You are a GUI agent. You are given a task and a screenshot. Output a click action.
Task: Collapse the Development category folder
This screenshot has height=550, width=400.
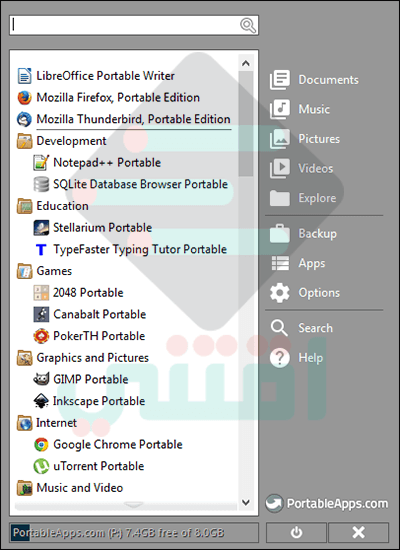pyautogui.click(x=62, y=141)
